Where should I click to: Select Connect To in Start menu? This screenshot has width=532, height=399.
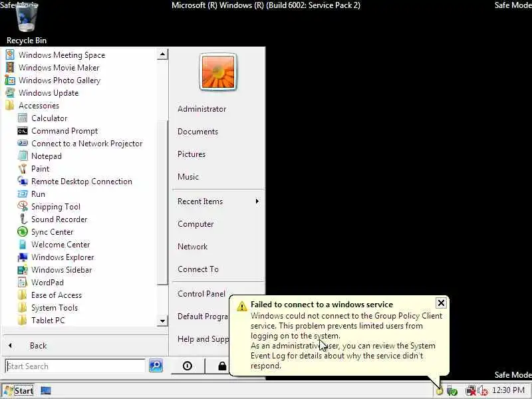coord(198,269)
